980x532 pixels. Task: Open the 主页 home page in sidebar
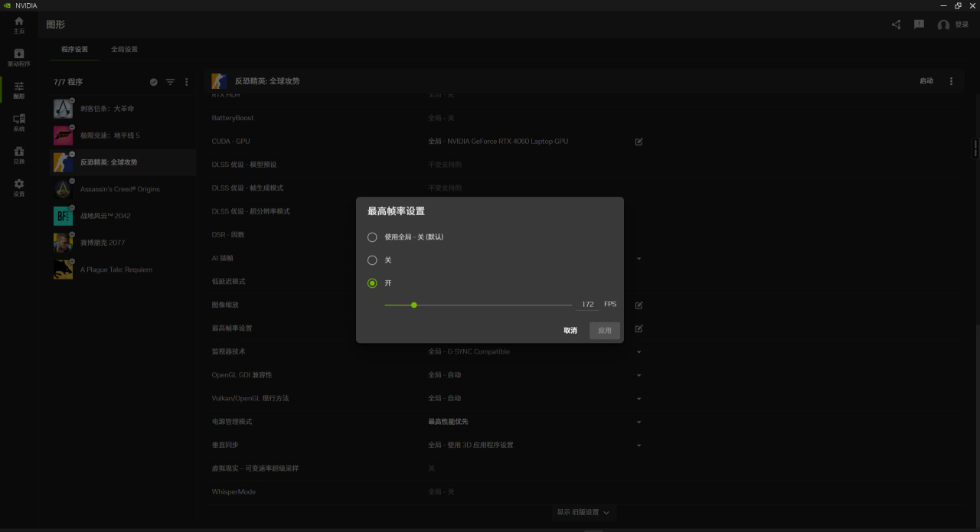(x=19, y=24)
